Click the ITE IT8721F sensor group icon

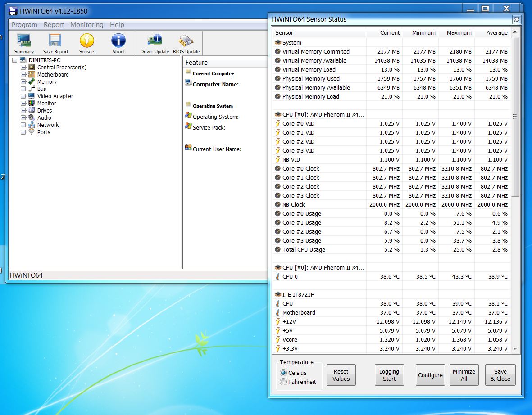coord(278,294)
